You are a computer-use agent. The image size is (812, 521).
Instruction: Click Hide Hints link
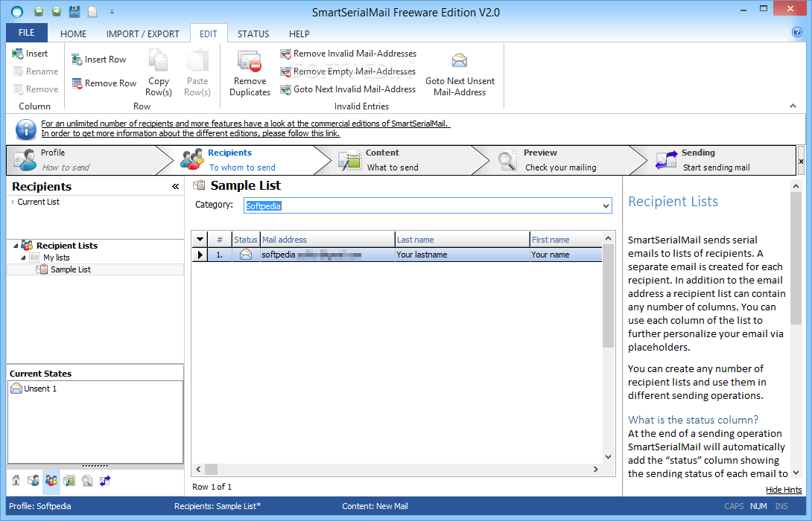(784, 490)
